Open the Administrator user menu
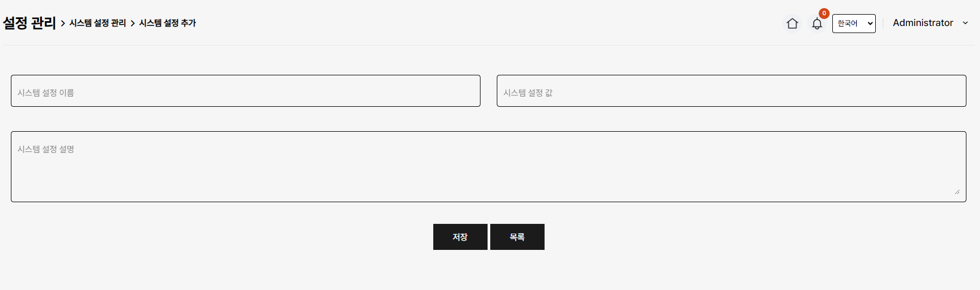980x290 pixels. click(x=922, y=23)
